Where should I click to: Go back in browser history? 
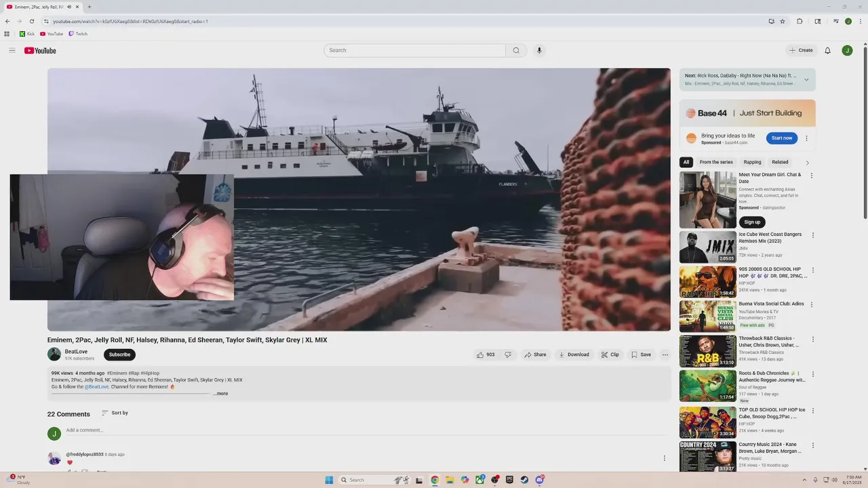pyautogui.click(x=7, y=21)
